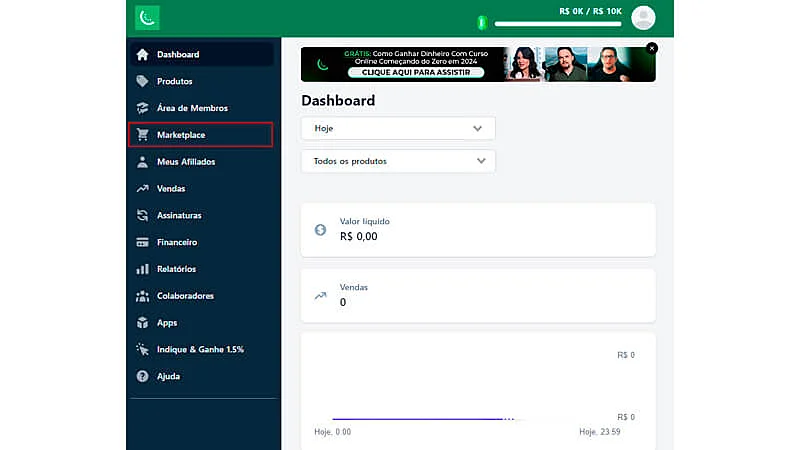Click the R$ 0K / R$ 10K label
The image size is (800, 450).
pos(590,11)
